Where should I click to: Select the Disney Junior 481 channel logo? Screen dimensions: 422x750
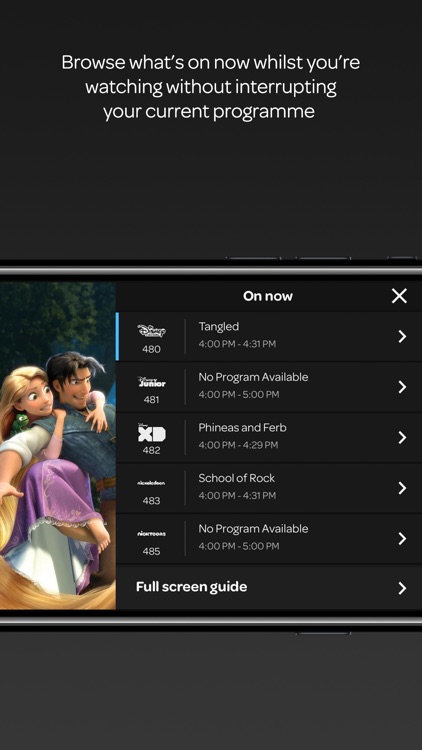tap(151, 382)
